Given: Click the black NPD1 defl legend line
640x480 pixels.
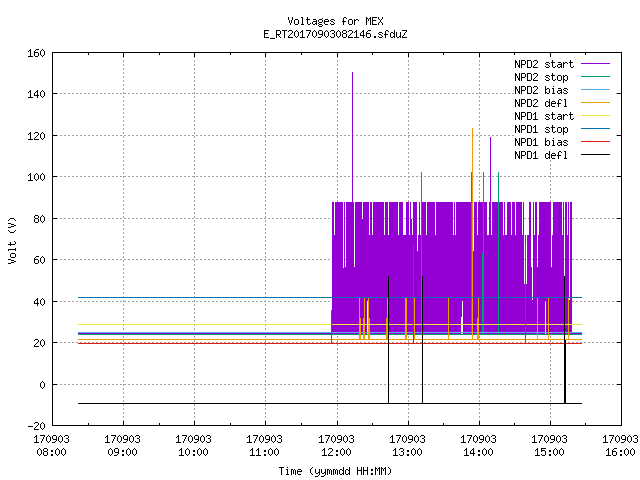Looking at the screenshot, I should click(595, 155).
